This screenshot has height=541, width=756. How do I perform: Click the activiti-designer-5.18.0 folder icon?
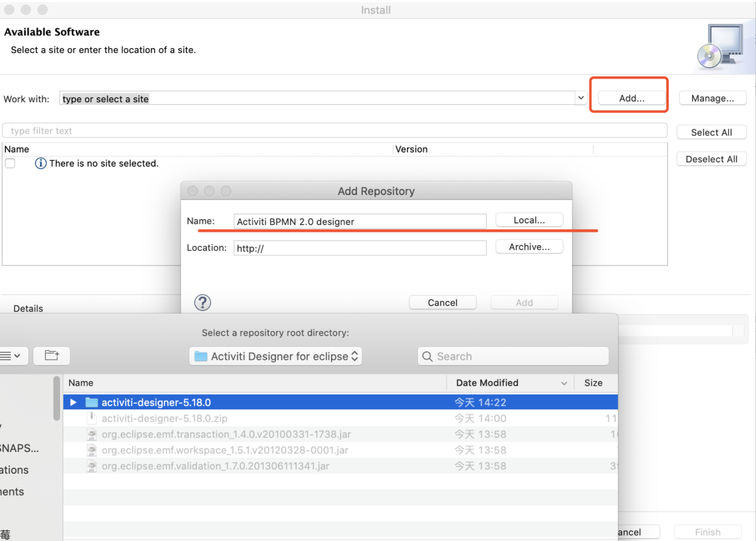click(91, 402)
